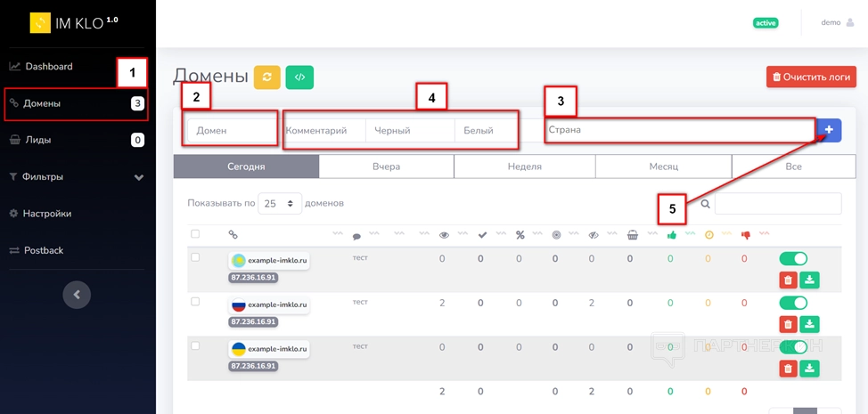Click the Ukraine flag example-imklo.ru domain badge
This screenshot has height=414, width=868.
click(x=269, y=349)
